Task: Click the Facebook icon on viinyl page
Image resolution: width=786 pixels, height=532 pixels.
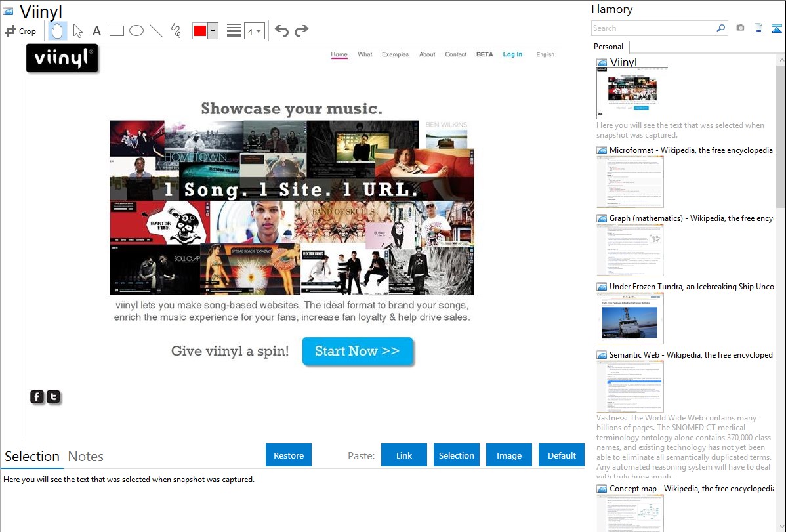Action: point(37,397)
